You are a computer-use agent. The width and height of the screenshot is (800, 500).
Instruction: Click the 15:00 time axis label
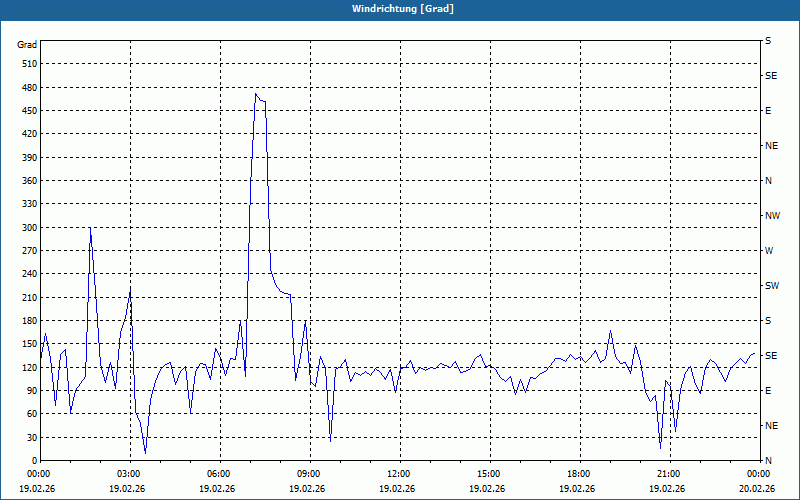(x=490, y=473)
